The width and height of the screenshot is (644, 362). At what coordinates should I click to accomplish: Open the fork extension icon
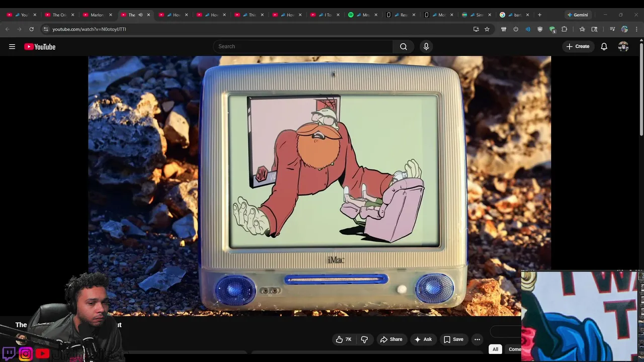point(504,29)
